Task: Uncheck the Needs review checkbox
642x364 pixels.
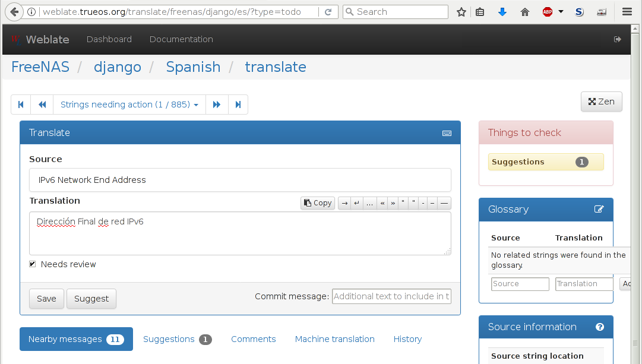Action: click(32, 264)
